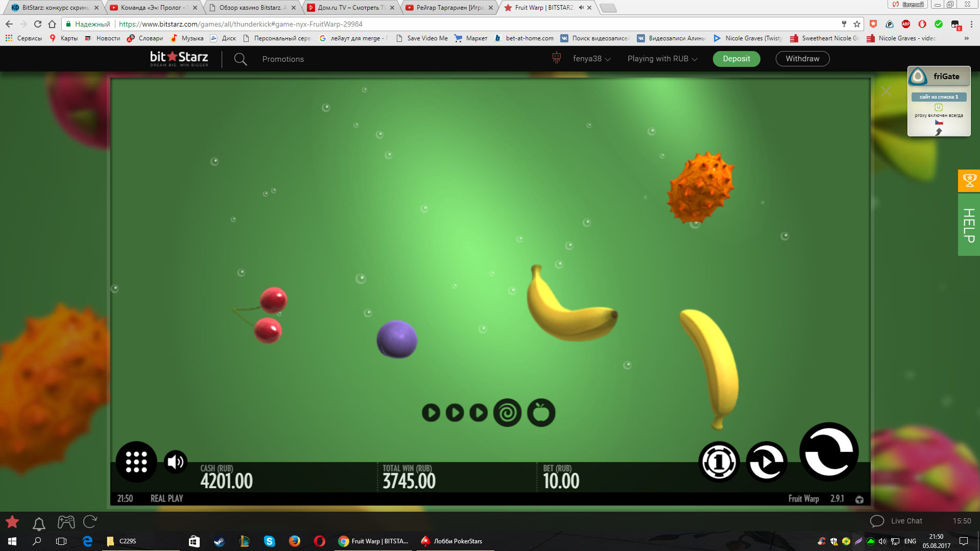Open the Promotions menu item
The image size is (980, 551).
pos(283,59)
